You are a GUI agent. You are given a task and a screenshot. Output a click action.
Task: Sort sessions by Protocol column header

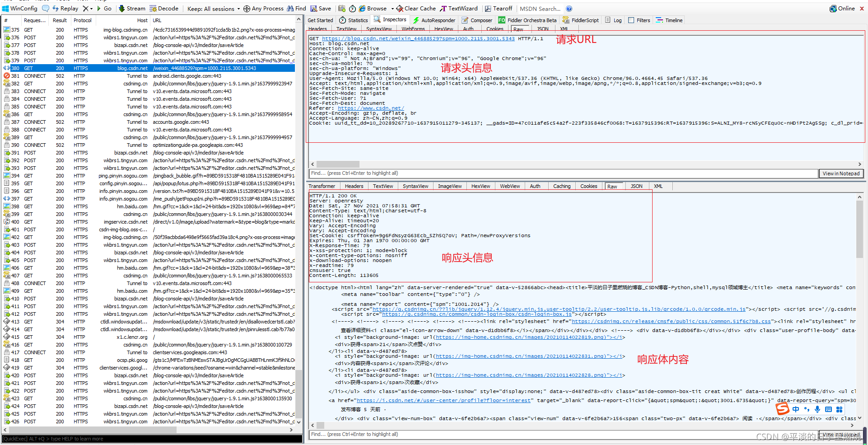pos(83,20)
